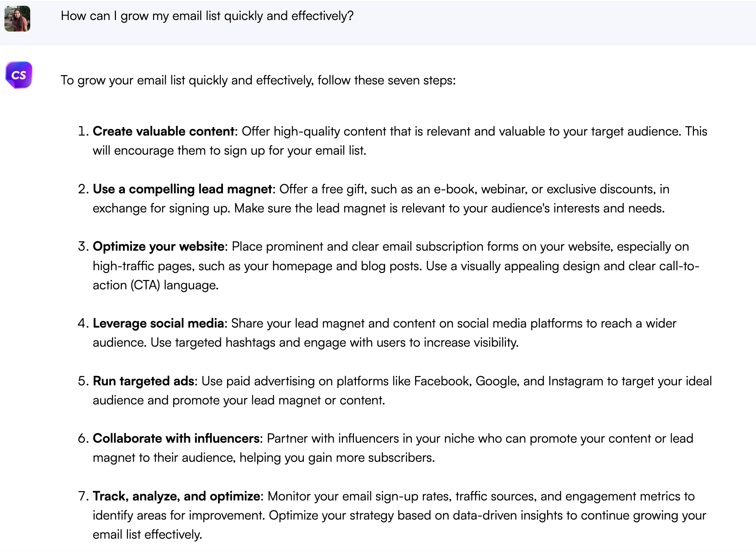Click the intro line mentioning seven steps

click(258, 80)
